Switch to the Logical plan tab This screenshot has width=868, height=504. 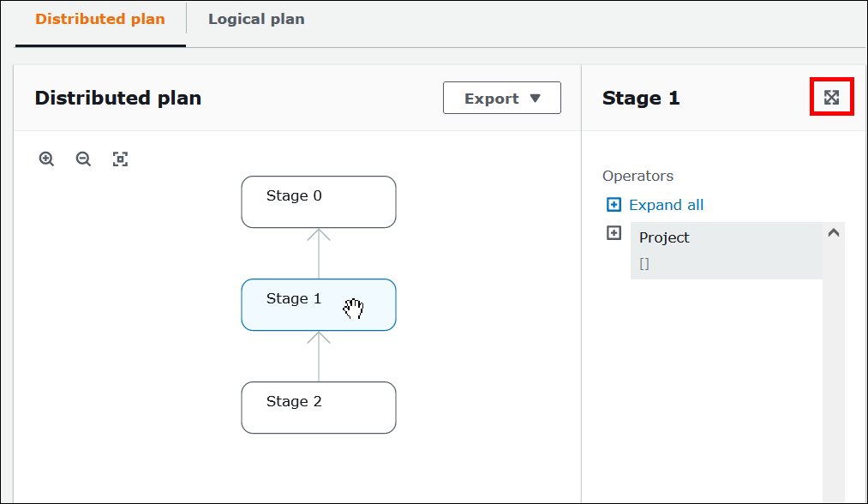pos(255,19)
